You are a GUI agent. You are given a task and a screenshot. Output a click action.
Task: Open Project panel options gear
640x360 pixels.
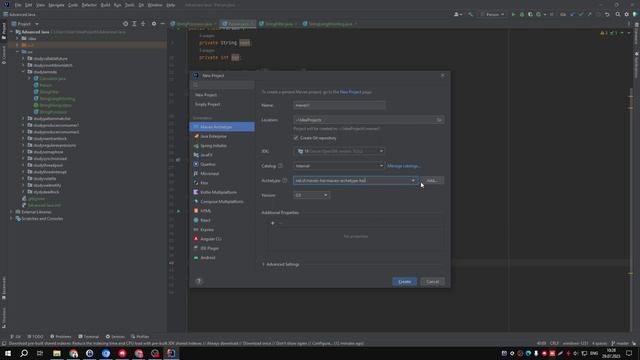(154, 24)
